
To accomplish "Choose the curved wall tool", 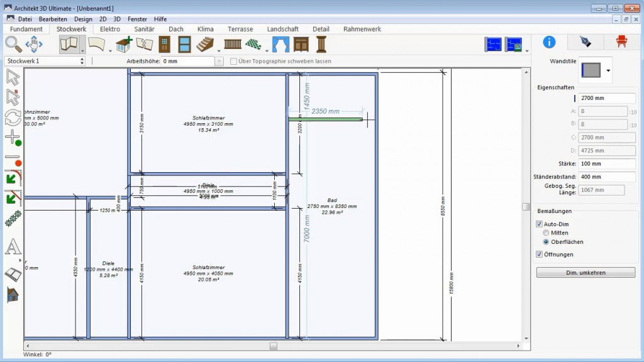I will coord(96,45).
